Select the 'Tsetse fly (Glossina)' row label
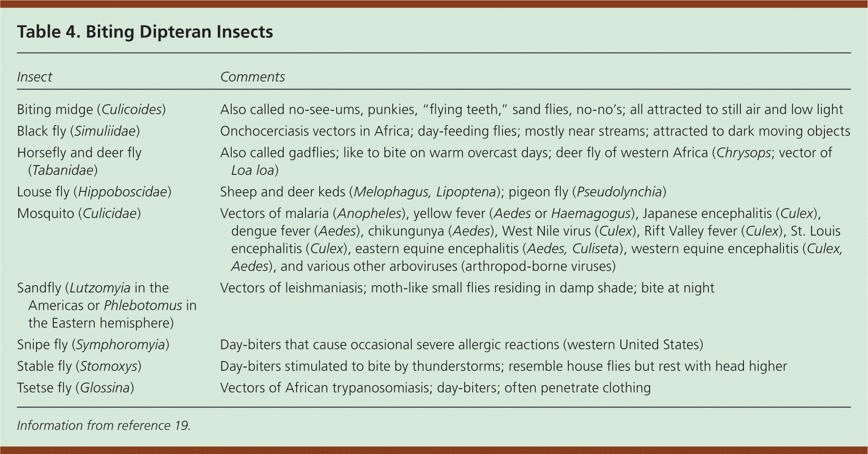 76,388
